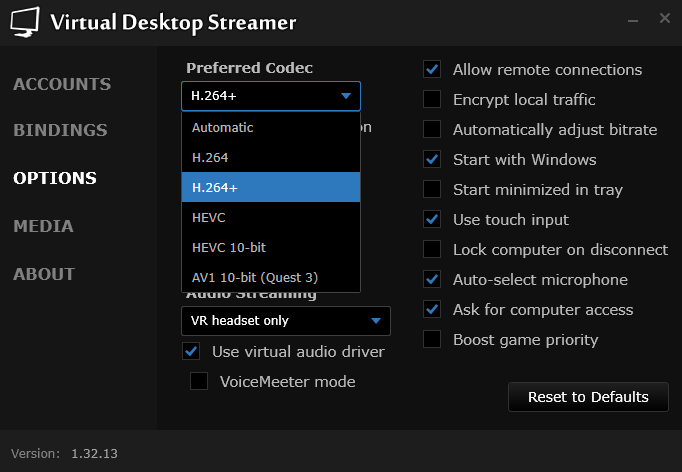Open the VR headset only audio dropdown

click(x=286, y=321)
